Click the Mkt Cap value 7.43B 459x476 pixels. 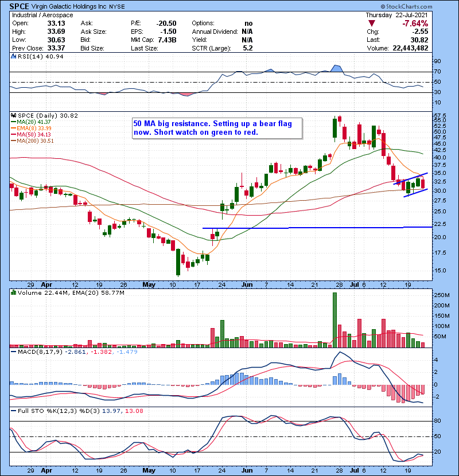(167, 40)
